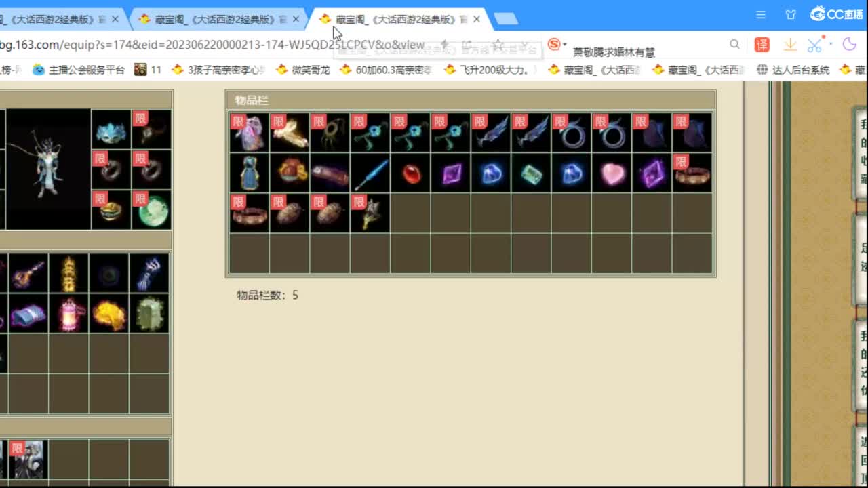Open bookmark 飞升200级大力
The image size is (868, 488).
pyautogui.click(x=488, y=69)
